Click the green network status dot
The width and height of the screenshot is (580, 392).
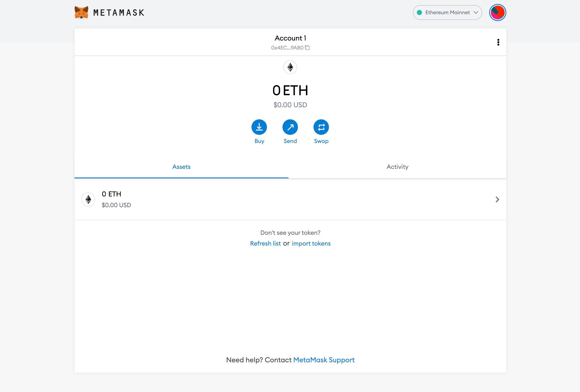(x=420, y=12)
